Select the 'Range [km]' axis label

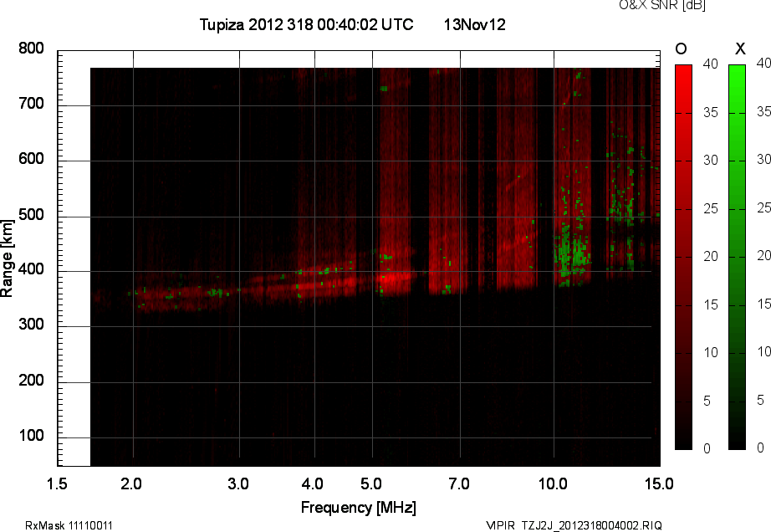pyautogui.click(x=8, y=258)
